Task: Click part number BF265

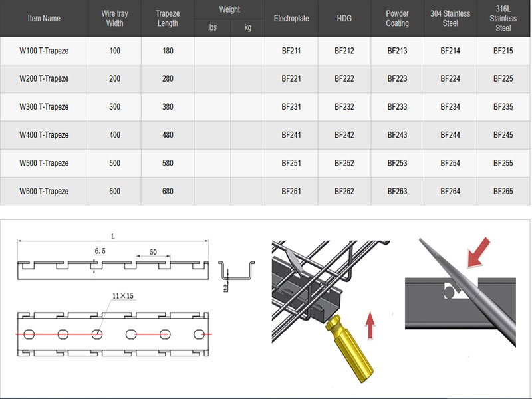Action: tap(503, 192)
